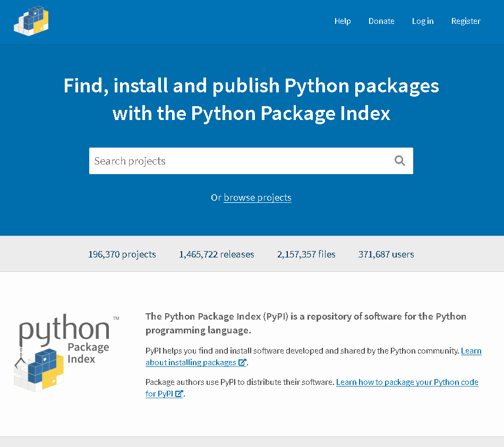Screen dimensions: 504x447
Task: Select the 2,157,357 files statistic
Action: [306, 254]
